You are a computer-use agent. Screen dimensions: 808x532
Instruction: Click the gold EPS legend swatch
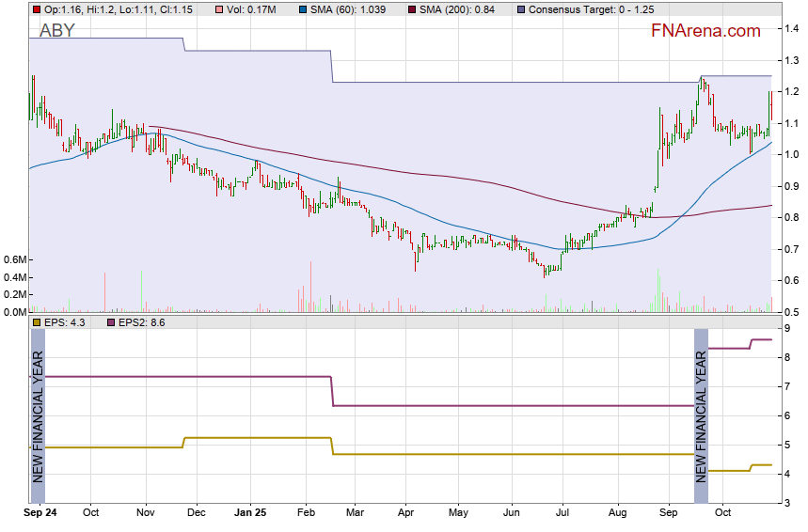[x=37, y=322]
